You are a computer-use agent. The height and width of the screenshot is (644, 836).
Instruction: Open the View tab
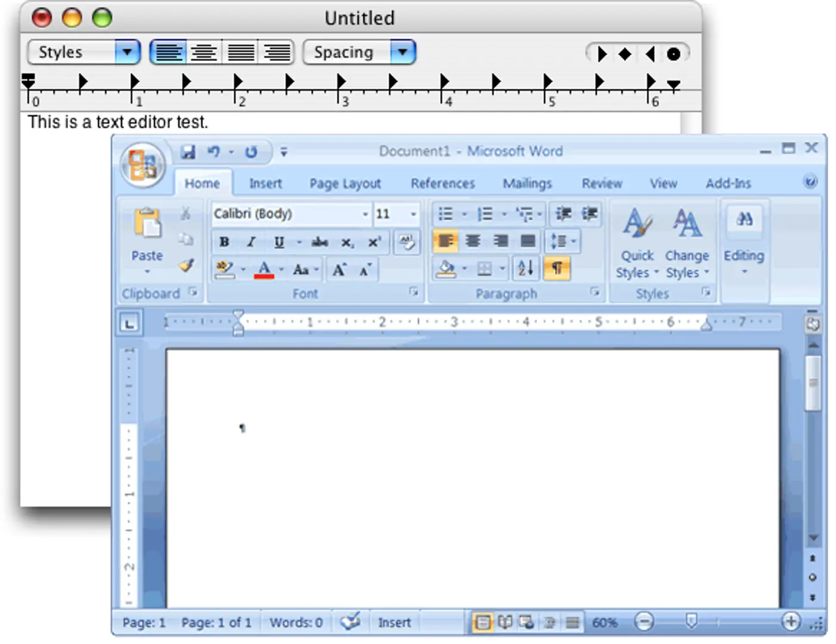(x=663, y=183)
